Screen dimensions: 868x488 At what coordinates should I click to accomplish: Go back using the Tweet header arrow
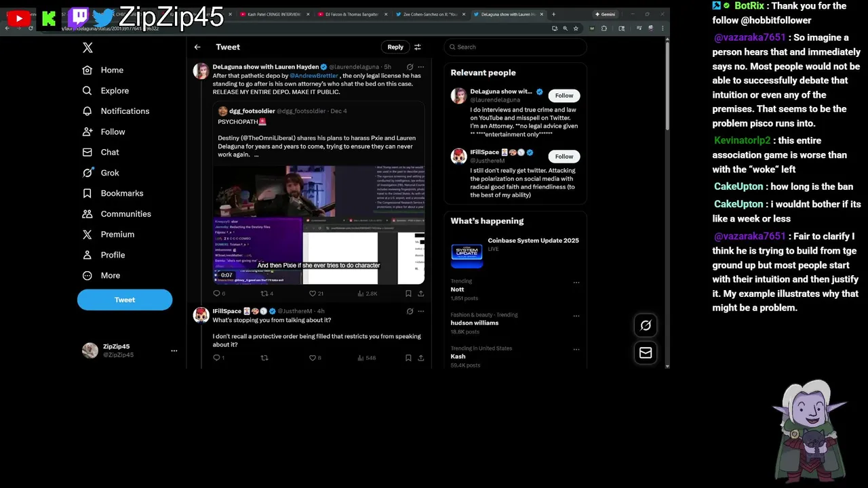coord(197,47)
